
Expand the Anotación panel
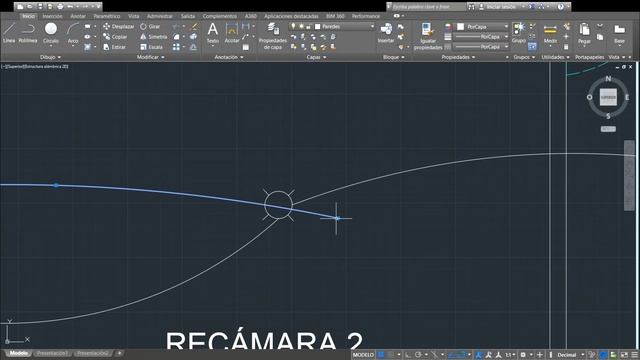point(229,57)
